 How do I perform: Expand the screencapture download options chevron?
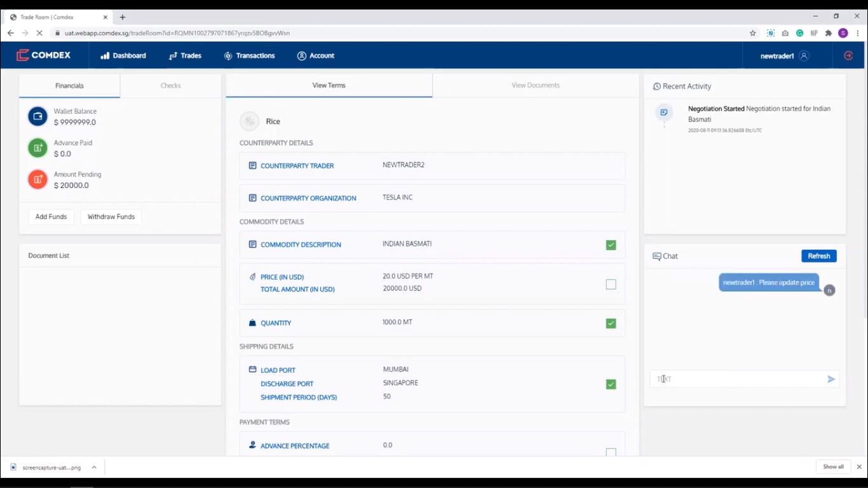tap(94, 467)
